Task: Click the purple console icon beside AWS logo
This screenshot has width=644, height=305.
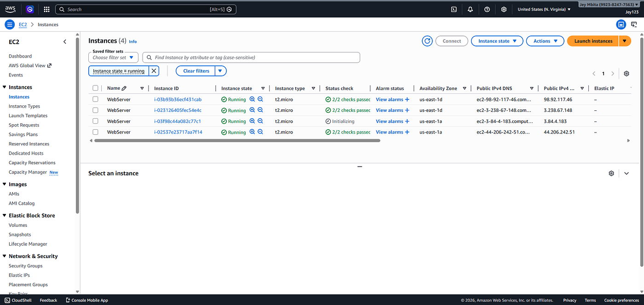Action: [30, 9]
